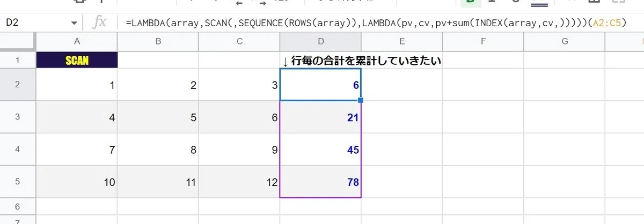Select result cell showing 45

pos(320,150)
